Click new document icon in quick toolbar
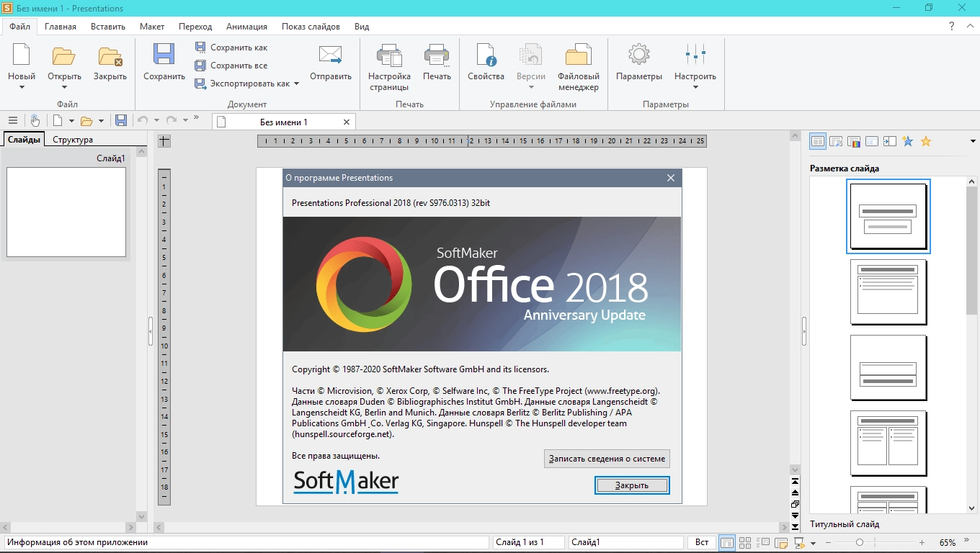 point(58,120)
